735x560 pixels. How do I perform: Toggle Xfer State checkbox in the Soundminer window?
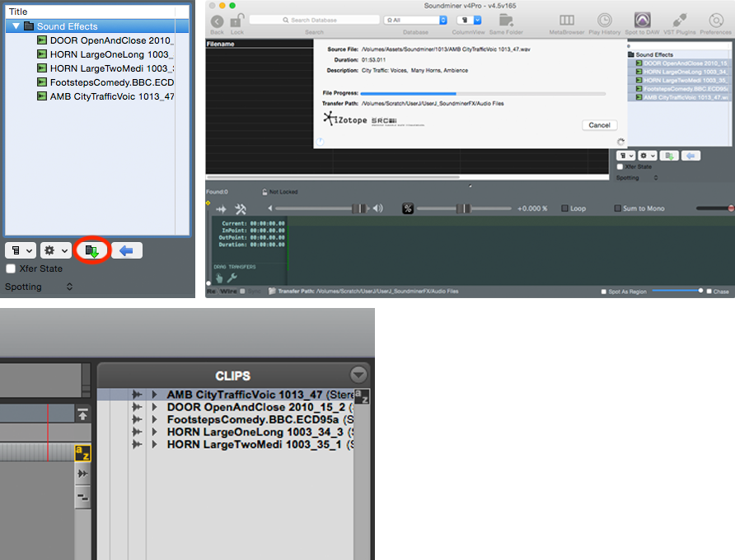pos(620,167)
